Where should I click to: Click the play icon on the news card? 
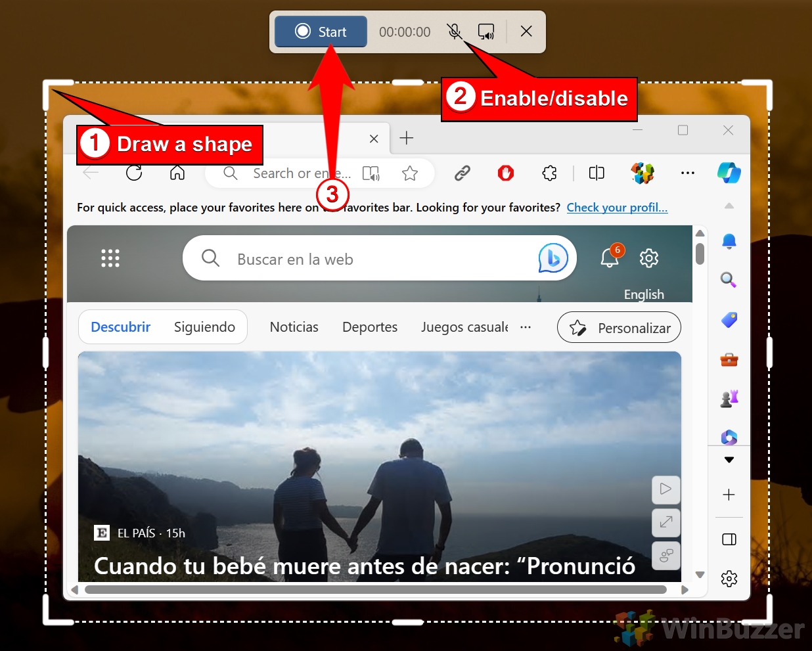(665, 489)
